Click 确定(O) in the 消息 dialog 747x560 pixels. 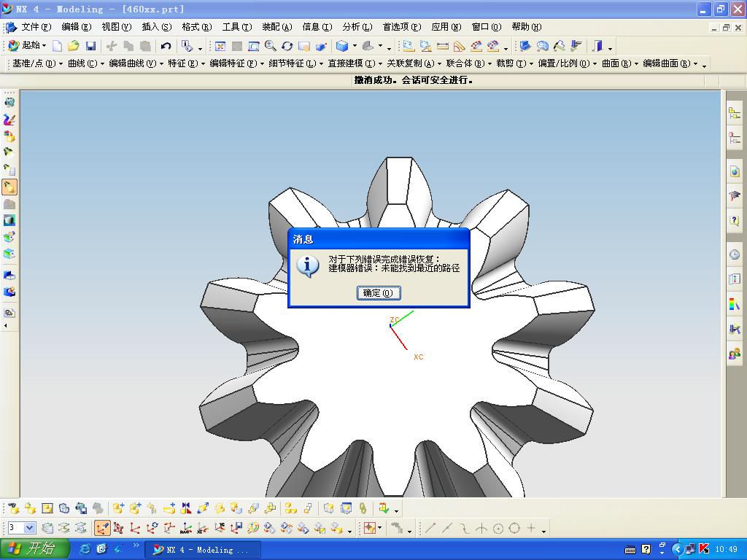[x=379, y=293]
